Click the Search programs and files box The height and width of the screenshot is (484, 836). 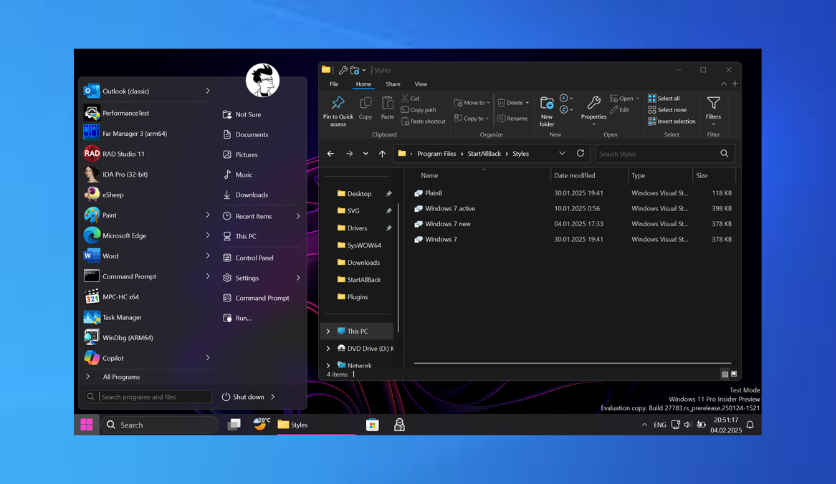point(148,397)
